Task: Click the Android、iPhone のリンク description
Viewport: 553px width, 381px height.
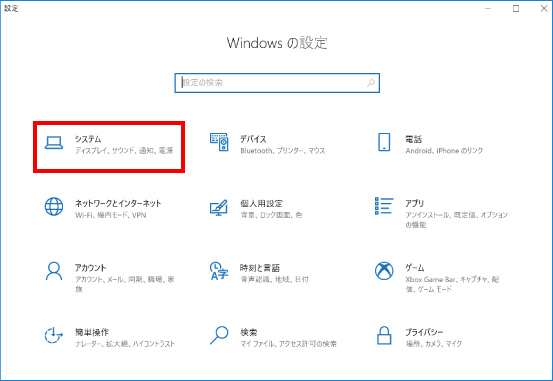Action: (x=444, y=151)
